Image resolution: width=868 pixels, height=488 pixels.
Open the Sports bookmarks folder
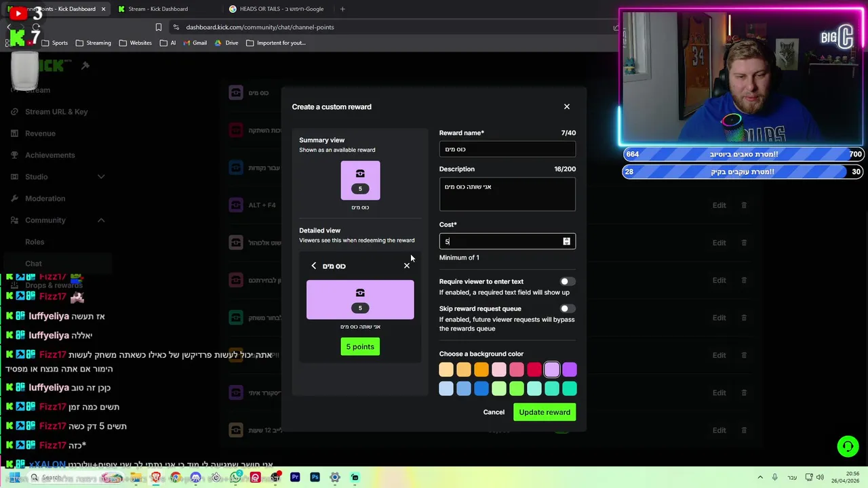coord(55,43)
